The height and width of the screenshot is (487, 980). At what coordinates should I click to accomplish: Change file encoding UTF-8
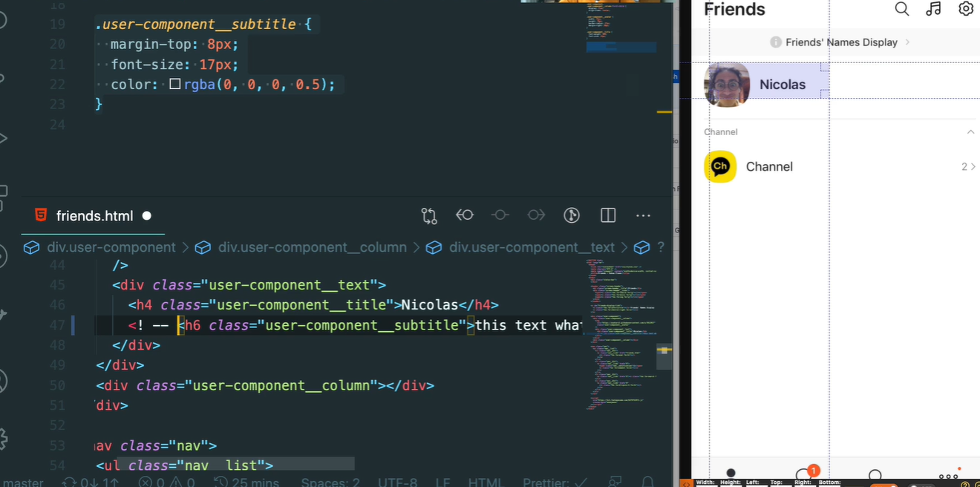[x=397, y=482]
